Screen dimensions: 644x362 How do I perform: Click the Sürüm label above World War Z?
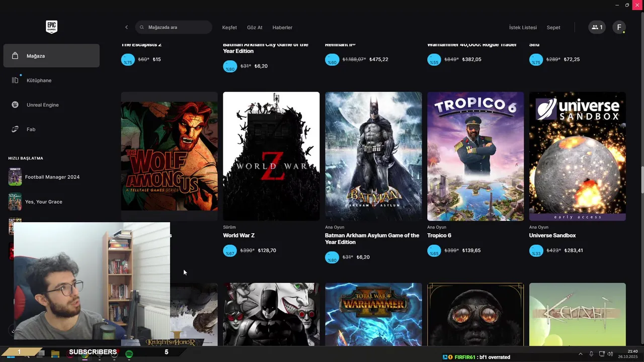coord(229,227)
